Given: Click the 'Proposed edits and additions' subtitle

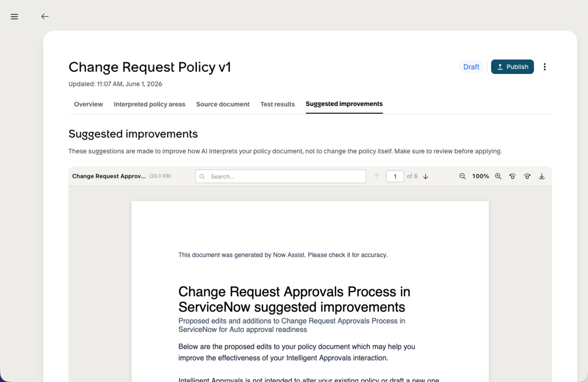Looking at the screenshot, I should pyautogui.click(x=292, y=325).
